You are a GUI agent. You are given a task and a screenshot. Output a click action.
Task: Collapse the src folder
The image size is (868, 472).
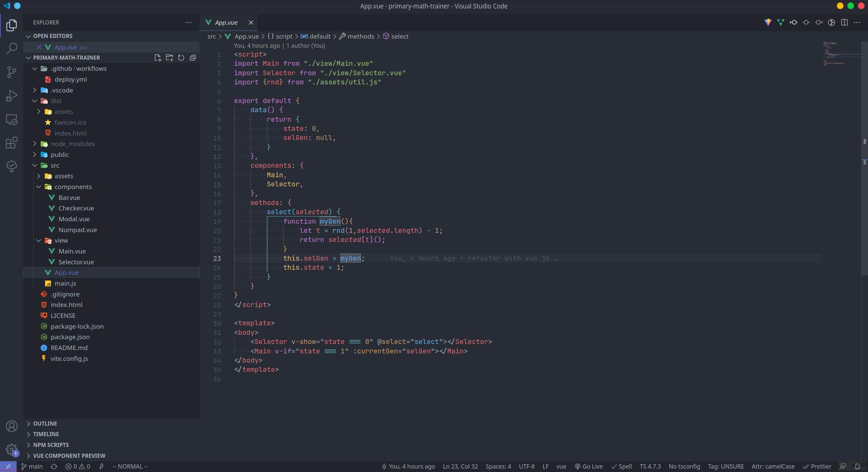(x=112, y=165)
